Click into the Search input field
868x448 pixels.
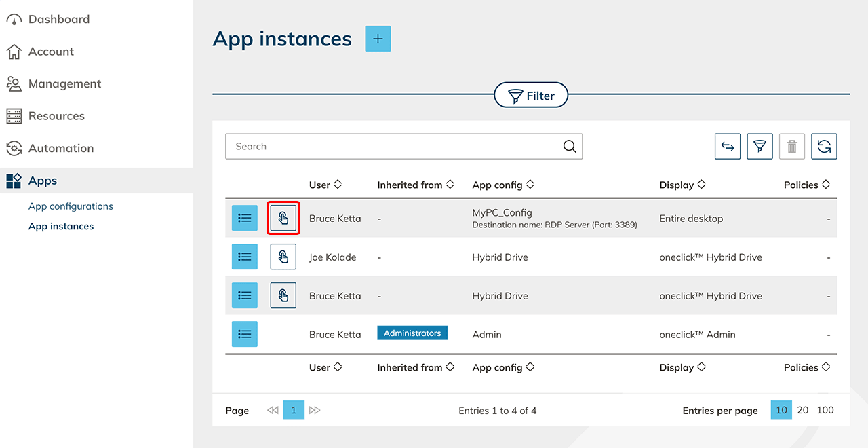(393, 147)
